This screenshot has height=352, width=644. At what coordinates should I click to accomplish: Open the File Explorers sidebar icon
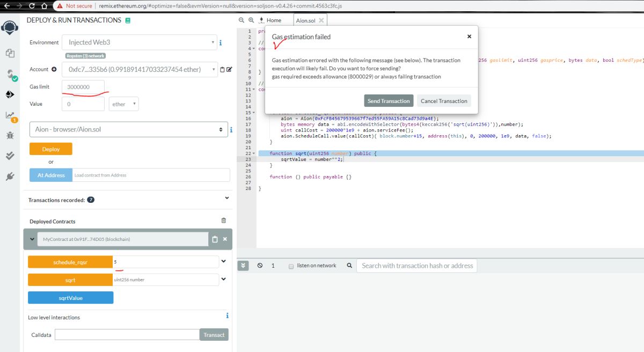pos(9,53)
